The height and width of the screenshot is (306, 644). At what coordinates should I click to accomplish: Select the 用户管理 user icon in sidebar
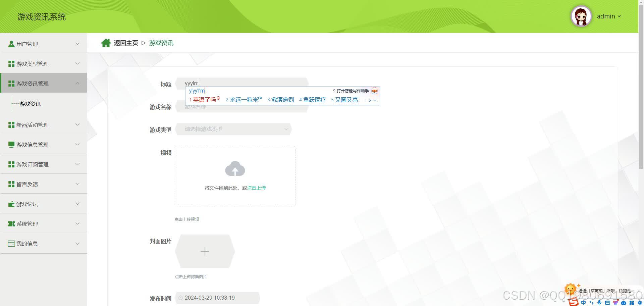point(11,43)
